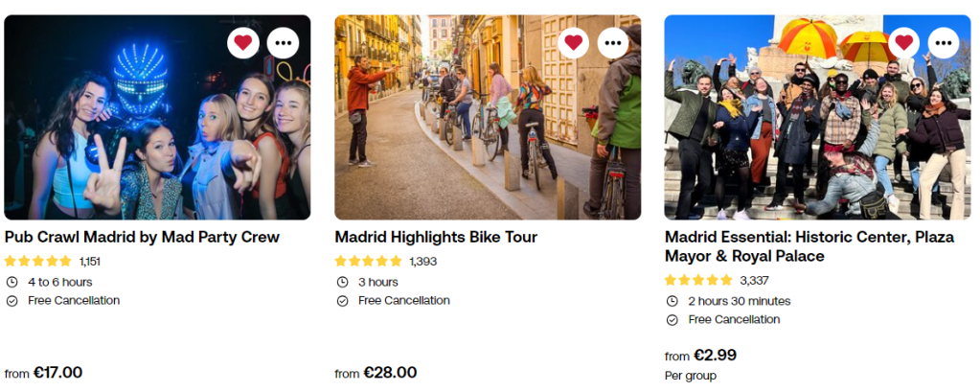Toggle heart favorite on Pub Crawl Madrid card

[x=243, y=42]
